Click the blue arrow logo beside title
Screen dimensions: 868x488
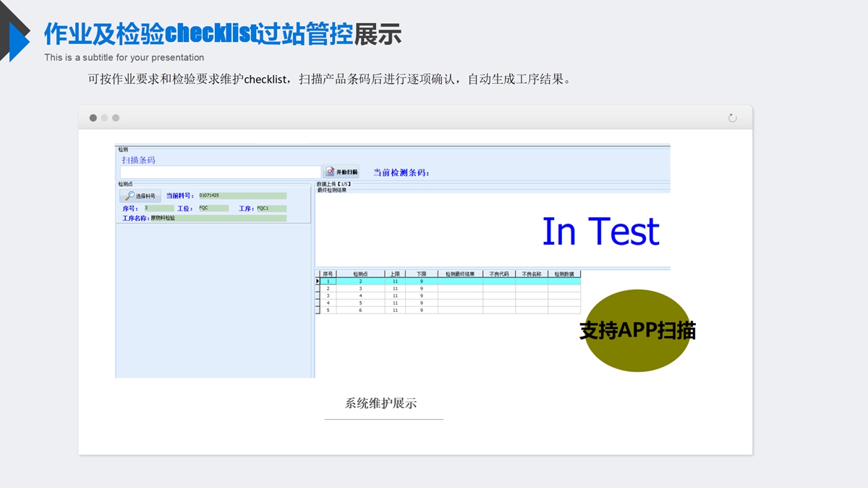(x=16, y=40)
